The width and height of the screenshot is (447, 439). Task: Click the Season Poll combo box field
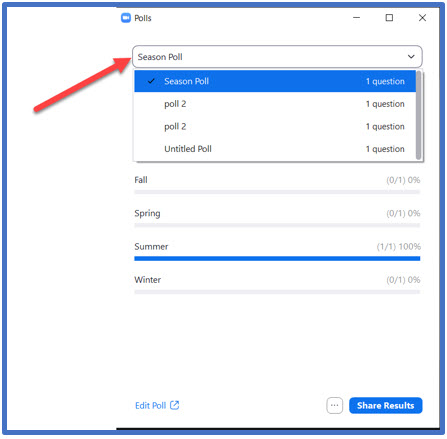pos(277,57)
